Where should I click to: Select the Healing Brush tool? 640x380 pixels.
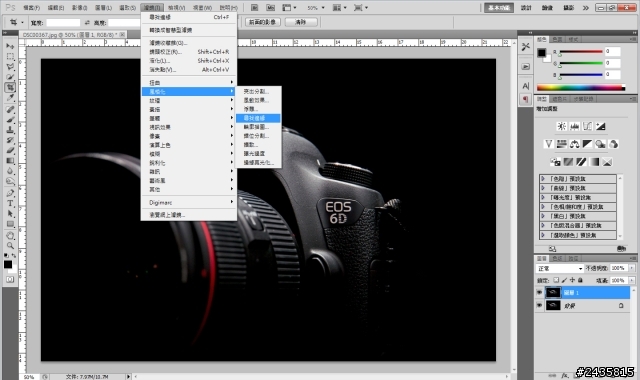click(x=10, y=109)
